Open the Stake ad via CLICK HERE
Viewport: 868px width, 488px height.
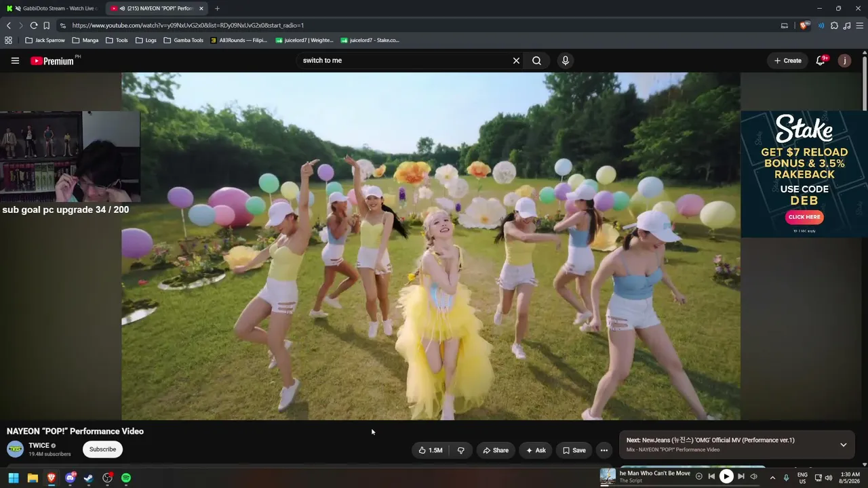point(804,217)
